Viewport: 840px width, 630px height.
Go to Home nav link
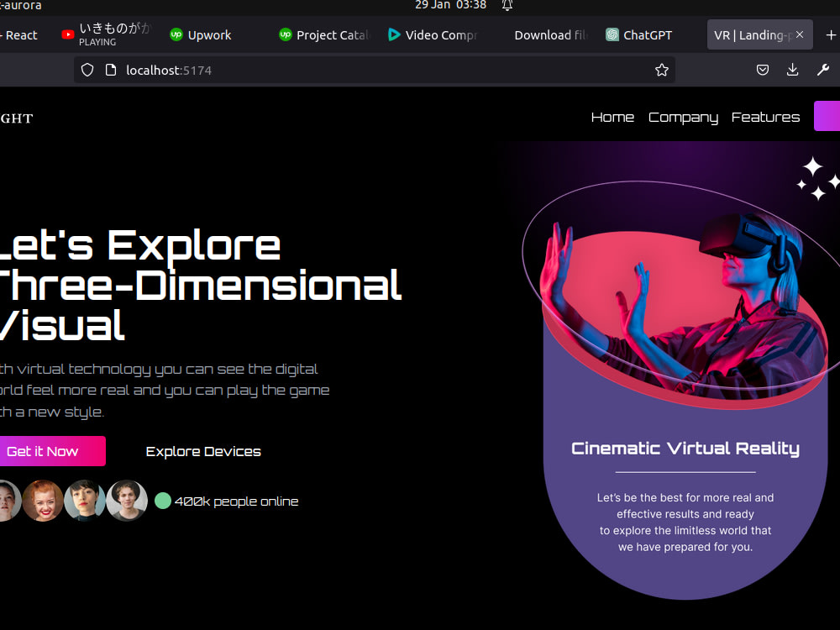pos(612,118)
